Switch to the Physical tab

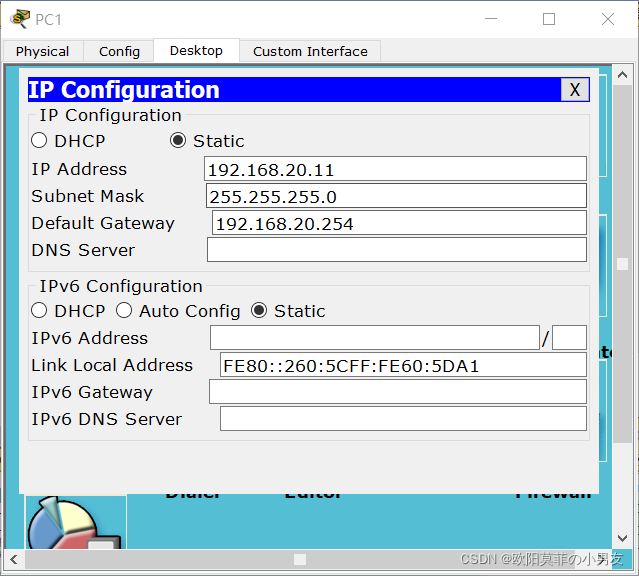pos(42,51)
